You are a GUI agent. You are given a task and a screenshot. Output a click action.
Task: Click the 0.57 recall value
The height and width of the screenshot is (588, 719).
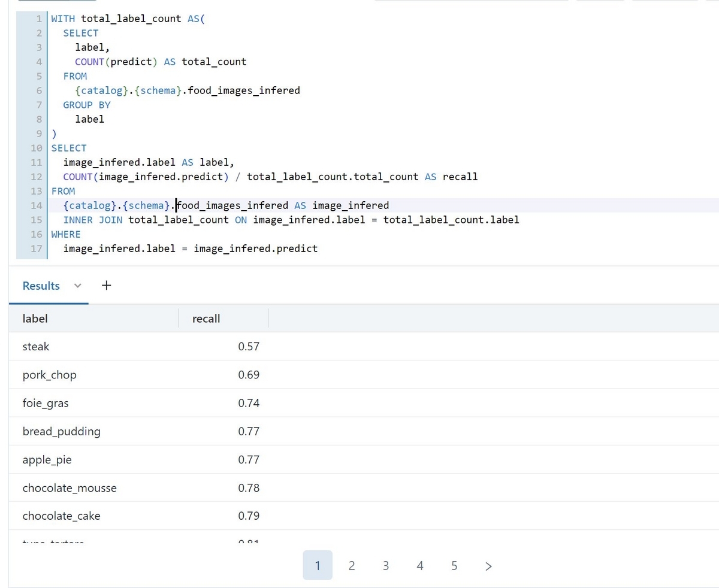[249, 346]
